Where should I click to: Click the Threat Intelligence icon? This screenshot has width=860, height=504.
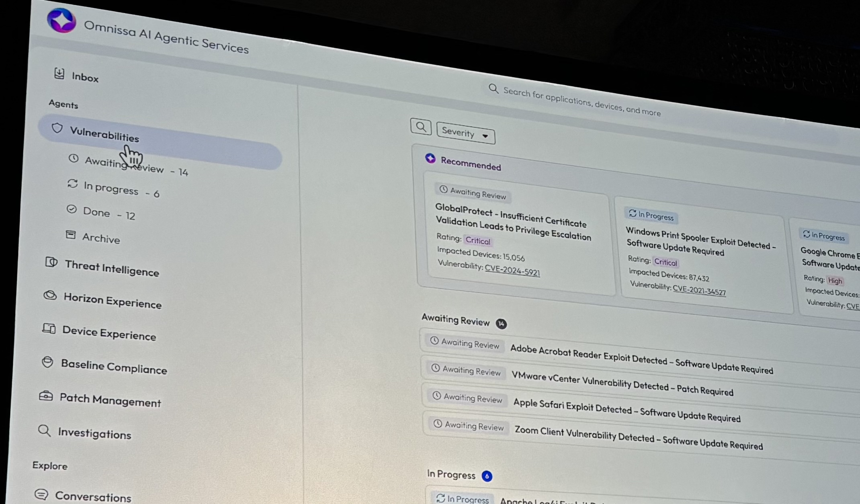[x=51, y=262]
